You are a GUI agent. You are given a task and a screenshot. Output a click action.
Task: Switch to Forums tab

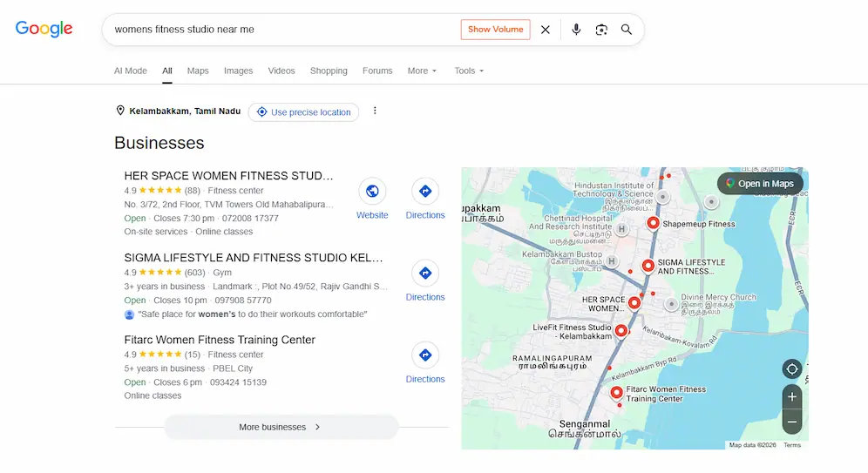[x=377, y=71]
